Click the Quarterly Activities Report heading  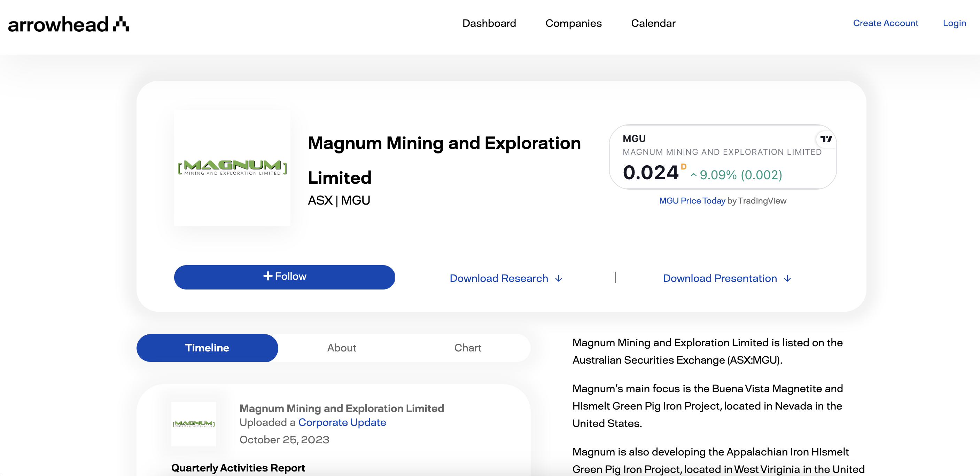[238, 468]
